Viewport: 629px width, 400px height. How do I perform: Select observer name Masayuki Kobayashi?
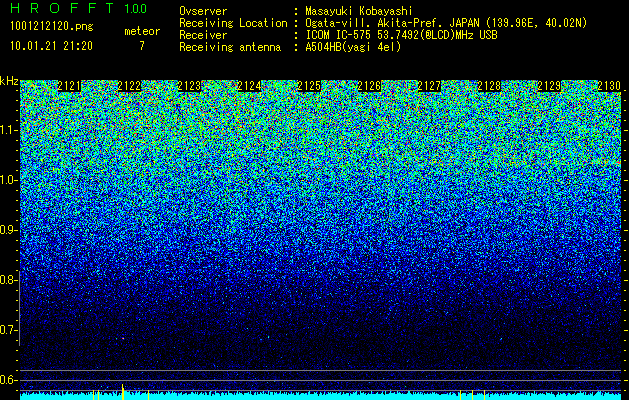tap(358, 11)
